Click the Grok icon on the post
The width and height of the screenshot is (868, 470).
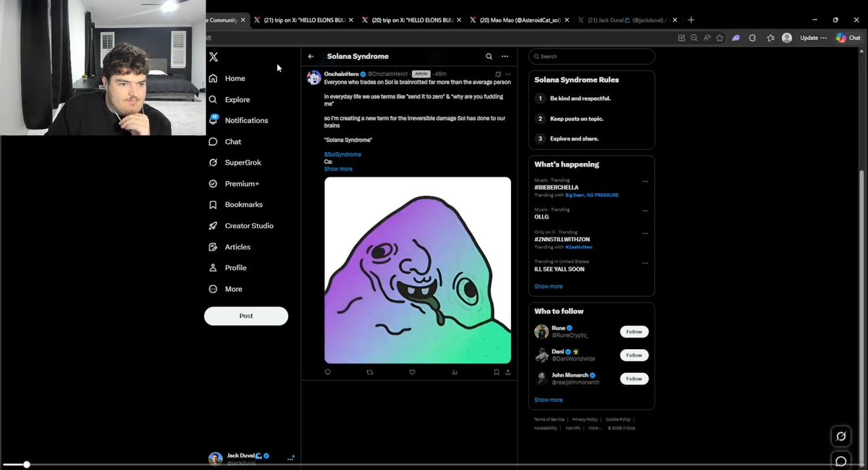point(498,74)
